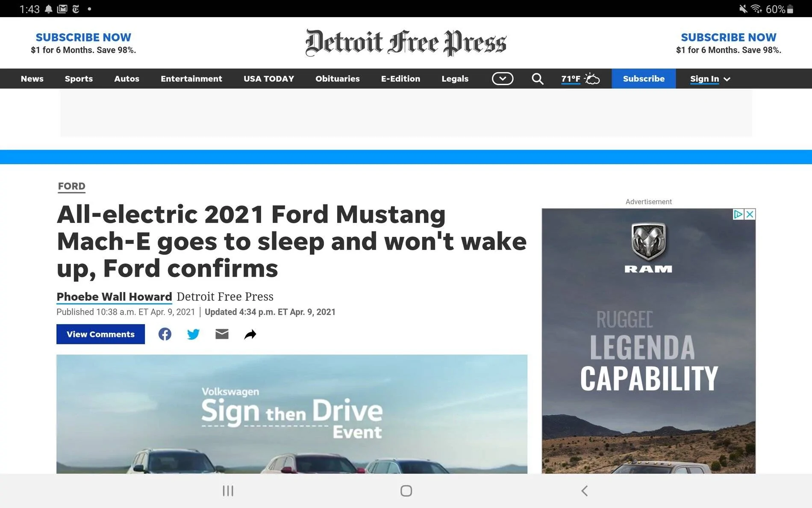Navigate to USA TODAY
Image resolution: width=812 pixels, height=508 pixels.
269,79
